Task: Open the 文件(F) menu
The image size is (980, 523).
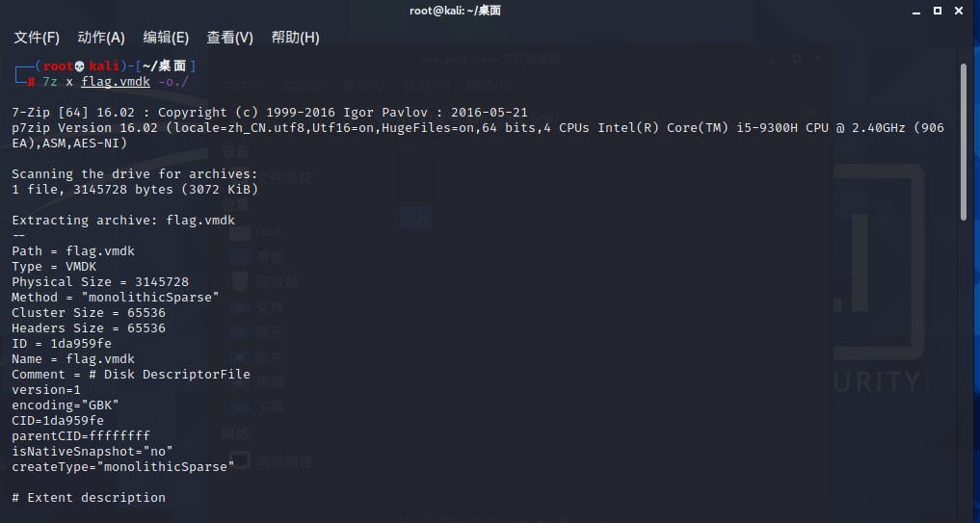Action: tap(37, 38)
